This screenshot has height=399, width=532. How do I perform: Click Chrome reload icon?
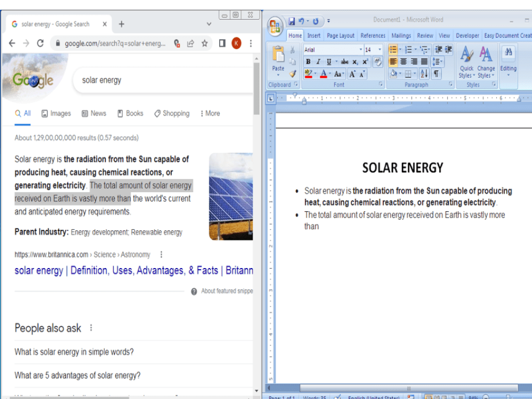tap(40, 43)
